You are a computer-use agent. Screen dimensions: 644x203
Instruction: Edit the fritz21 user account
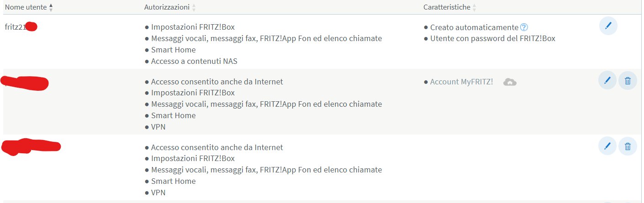(x=608, y=26)
